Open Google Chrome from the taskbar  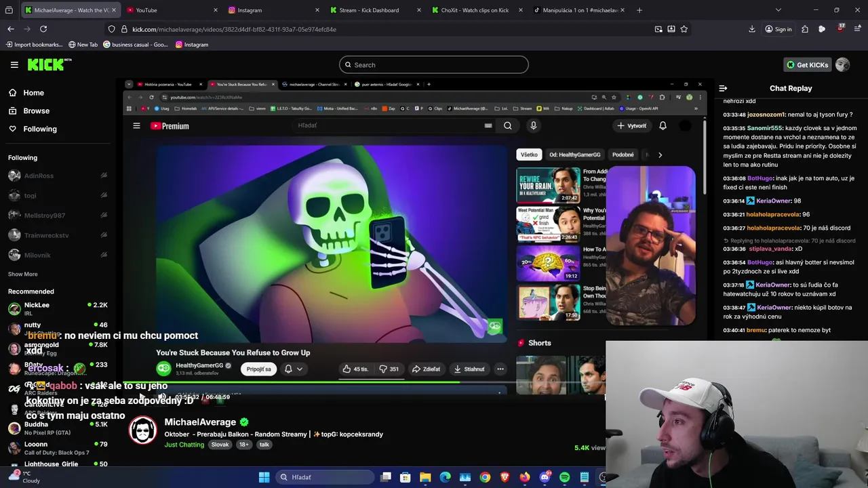(485, 477)
